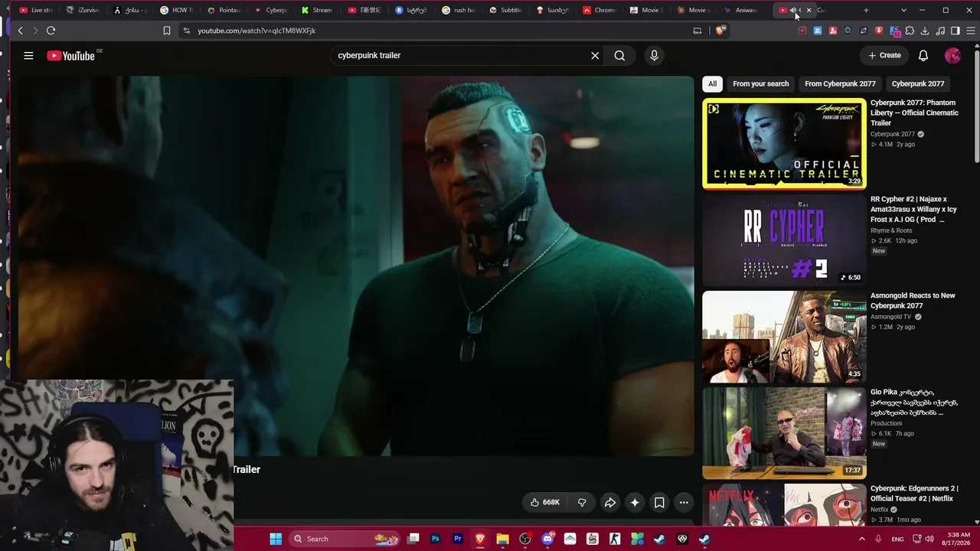Visit Rhyme & Roots channel
The height and width of the screenshot is (551, 980).
click(x=891, y=230)
